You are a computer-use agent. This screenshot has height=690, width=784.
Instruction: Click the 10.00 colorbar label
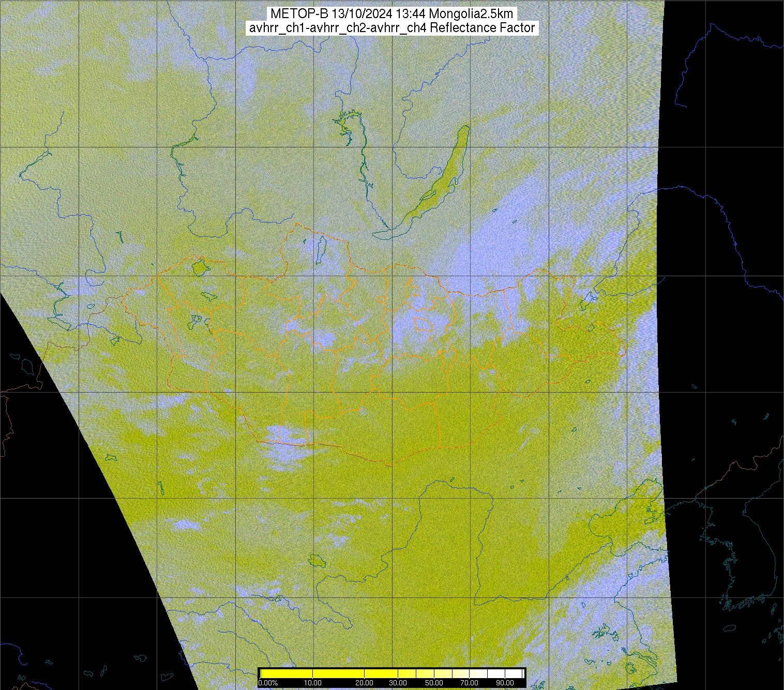(x=312, y=683)
